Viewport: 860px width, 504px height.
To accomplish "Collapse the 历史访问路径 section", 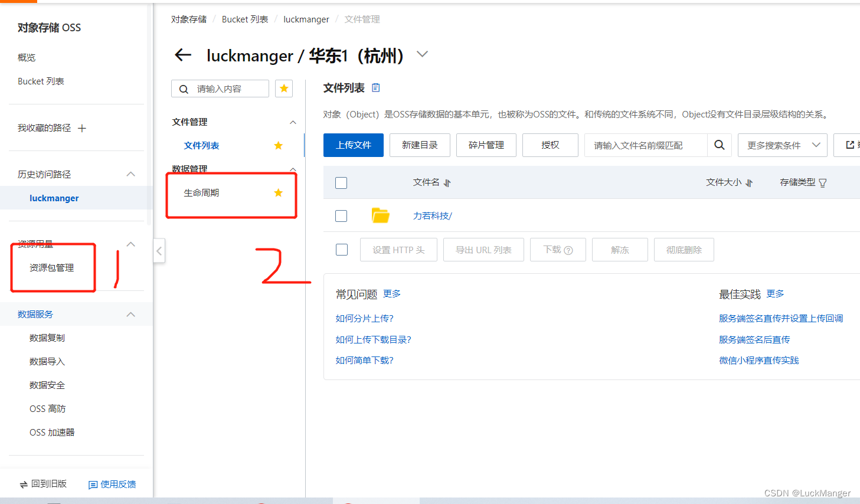I will click(x=131, y=174).
